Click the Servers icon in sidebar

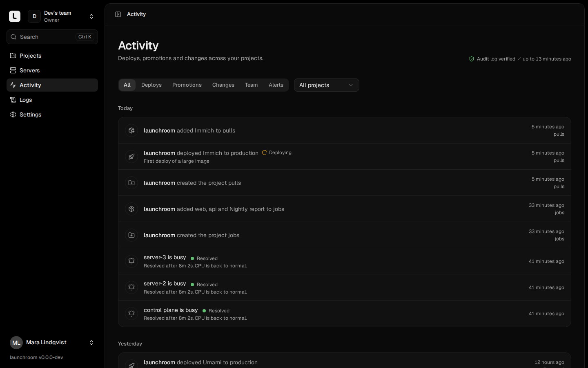[13, 70]
